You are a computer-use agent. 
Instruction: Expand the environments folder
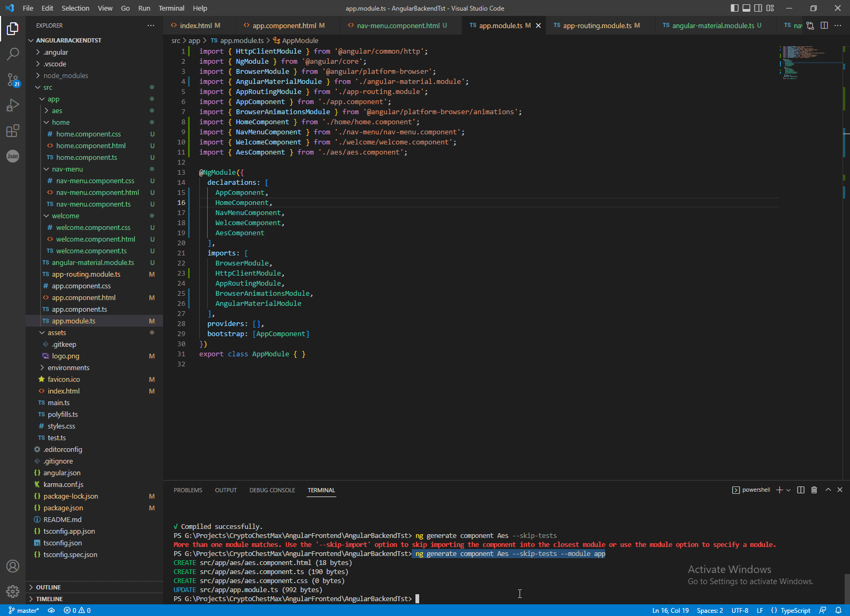(x=68, y=368)
